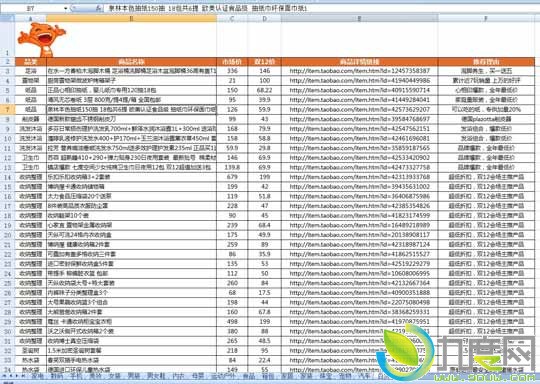Select market price cell 679
540x384 pixels.
point(232,177)
